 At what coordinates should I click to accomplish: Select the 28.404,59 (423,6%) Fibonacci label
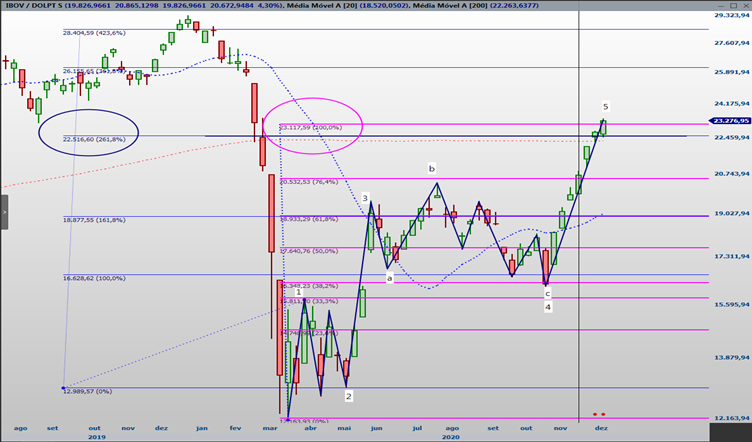point(94,33)
